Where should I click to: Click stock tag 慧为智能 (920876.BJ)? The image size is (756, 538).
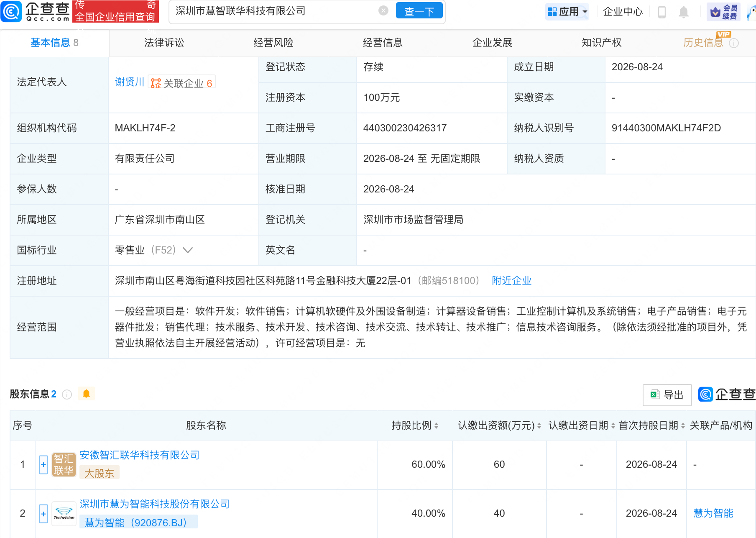tap(138, 522)
